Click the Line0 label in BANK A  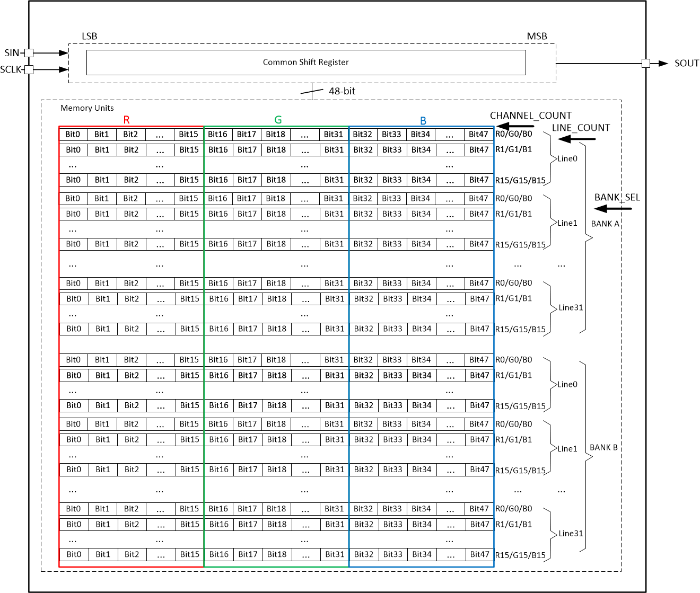click(567, 158)
